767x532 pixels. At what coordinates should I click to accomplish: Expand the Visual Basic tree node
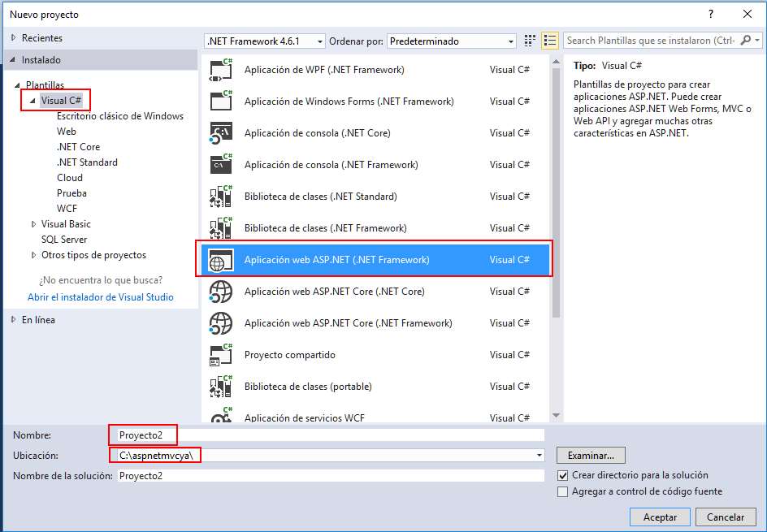(33, 224)
